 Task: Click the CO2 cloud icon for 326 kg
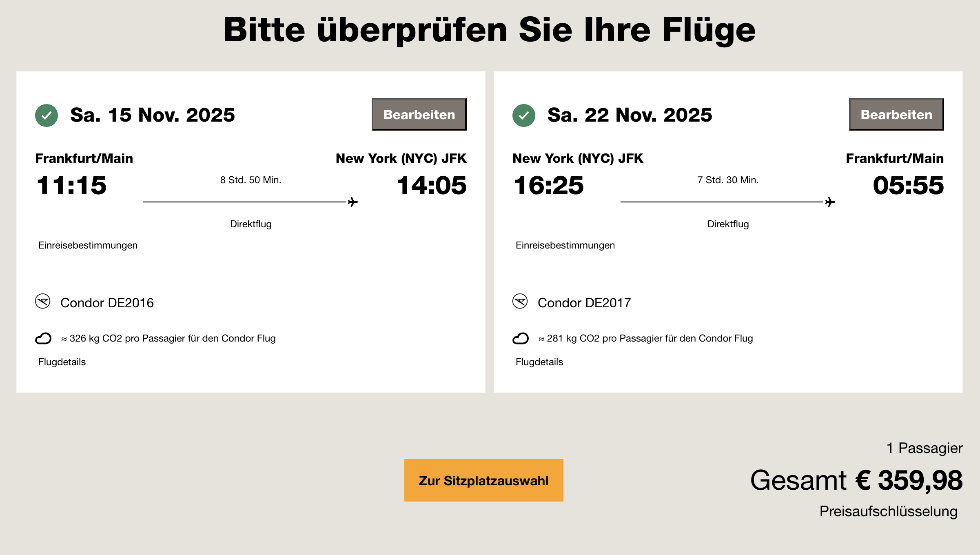point(43,338)
